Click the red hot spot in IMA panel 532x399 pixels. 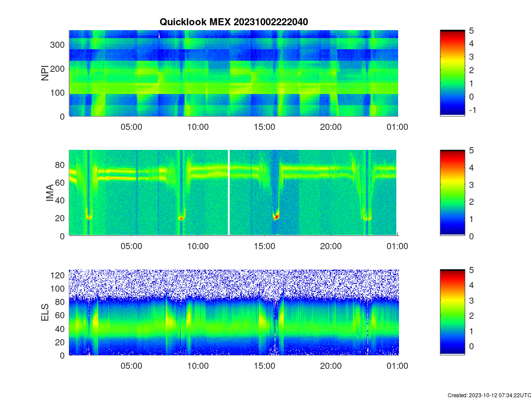(x=276, y=217)
